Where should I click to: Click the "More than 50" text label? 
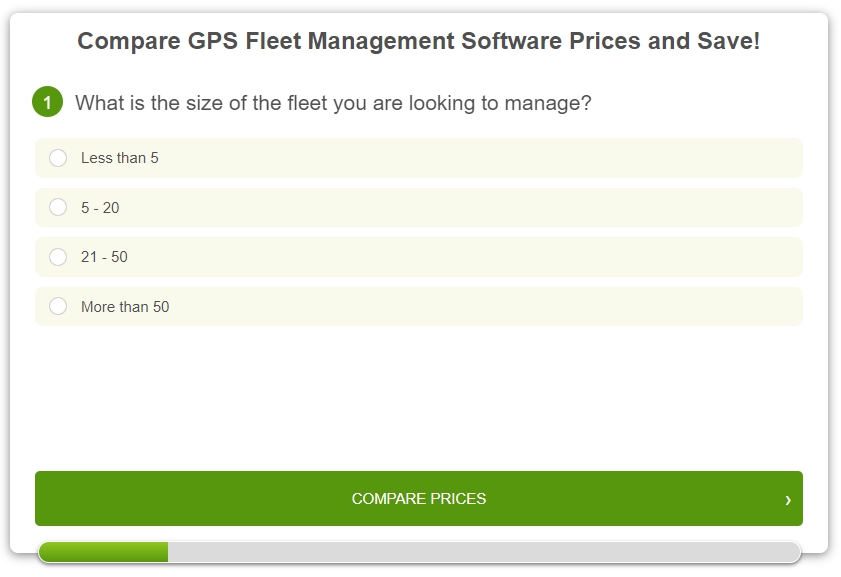pos(123,306)
